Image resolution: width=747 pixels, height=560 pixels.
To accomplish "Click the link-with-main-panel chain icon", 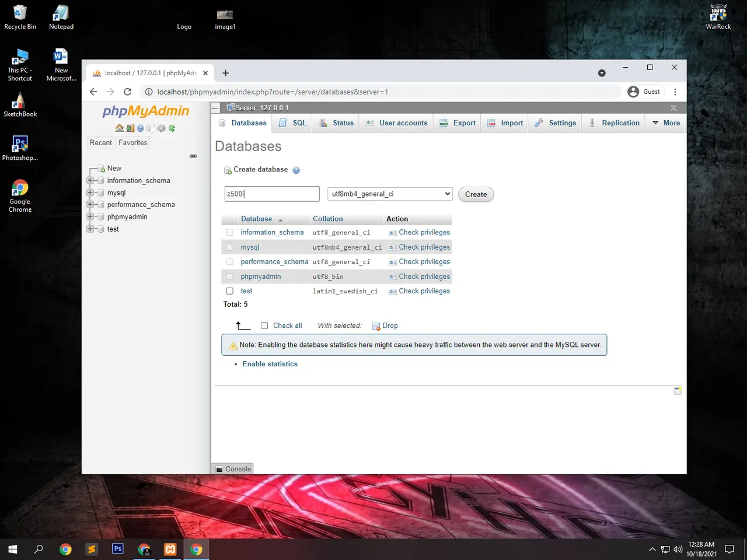I will pyautogui.click(x=193, y=156).
